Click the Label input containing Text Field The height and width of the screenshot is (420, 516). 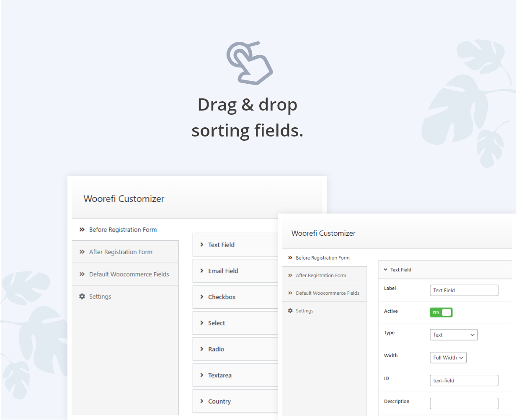tap(464, 290)
